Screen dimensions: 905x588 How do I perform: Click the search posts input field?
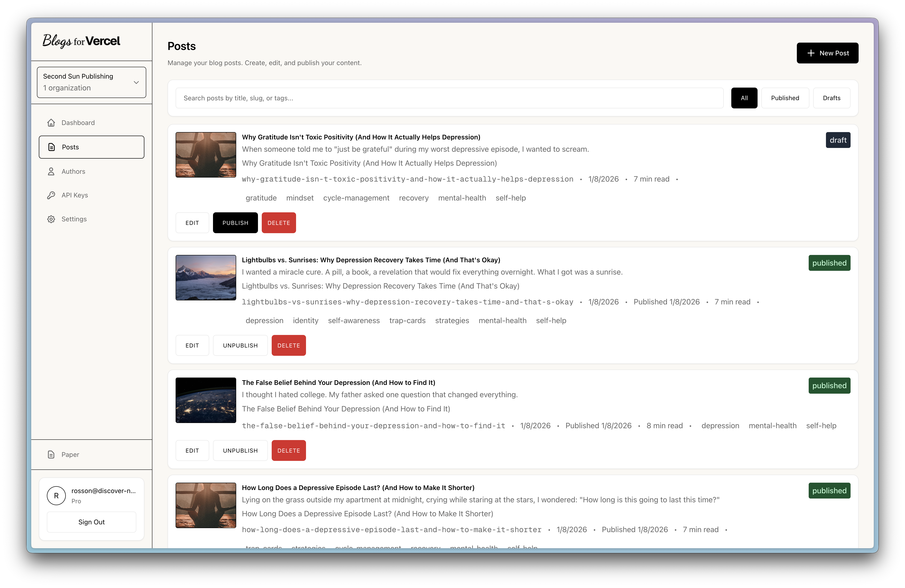(x=449, y=98)
